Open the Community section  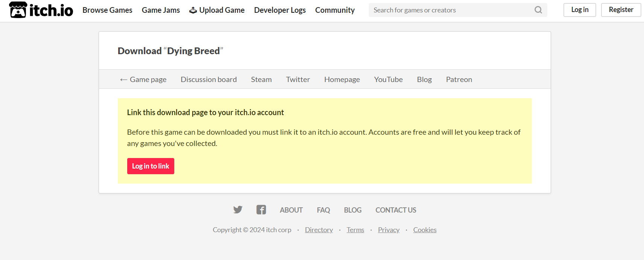[335, 10]
